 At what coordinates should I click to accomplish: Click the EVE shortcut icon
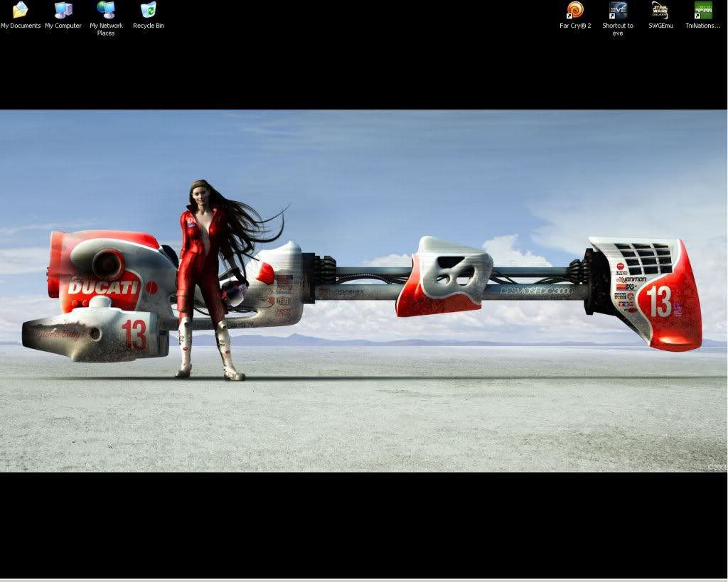click(618, 10)
